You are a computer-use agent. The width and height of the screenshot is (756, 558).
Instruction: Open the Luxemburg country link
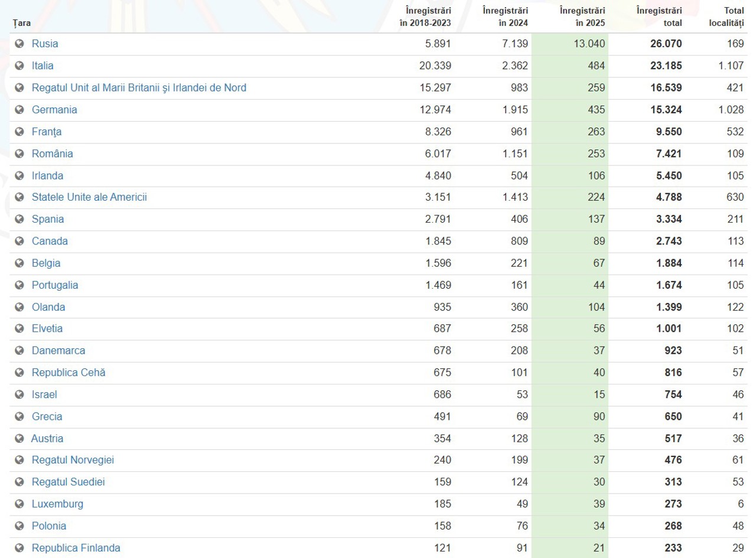[57, 504]
